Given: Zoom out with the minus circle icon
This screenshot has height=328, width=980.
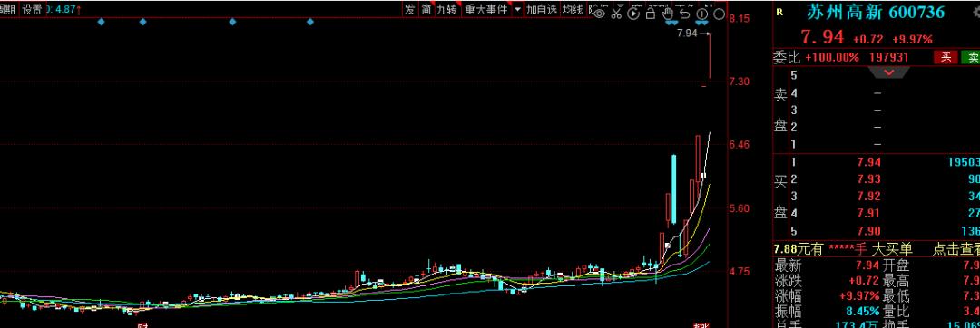Looking at the screenshot, I should point(720,13).
